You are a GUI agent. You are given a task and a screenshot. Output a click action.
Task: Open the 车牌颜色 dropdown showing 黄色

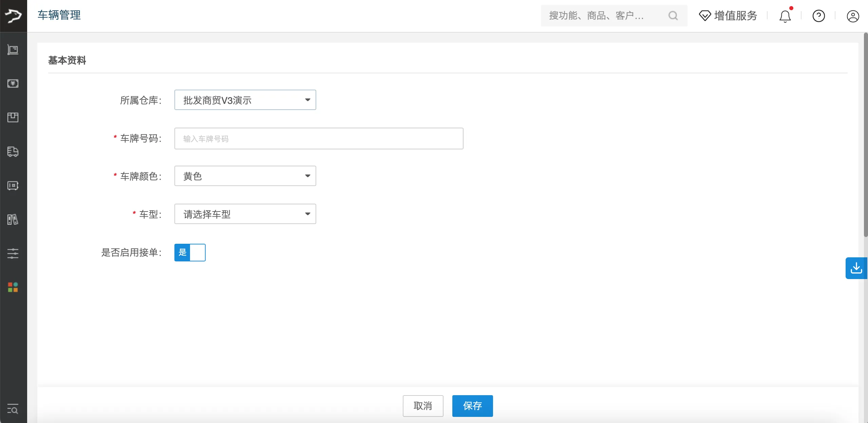point(245,176)
